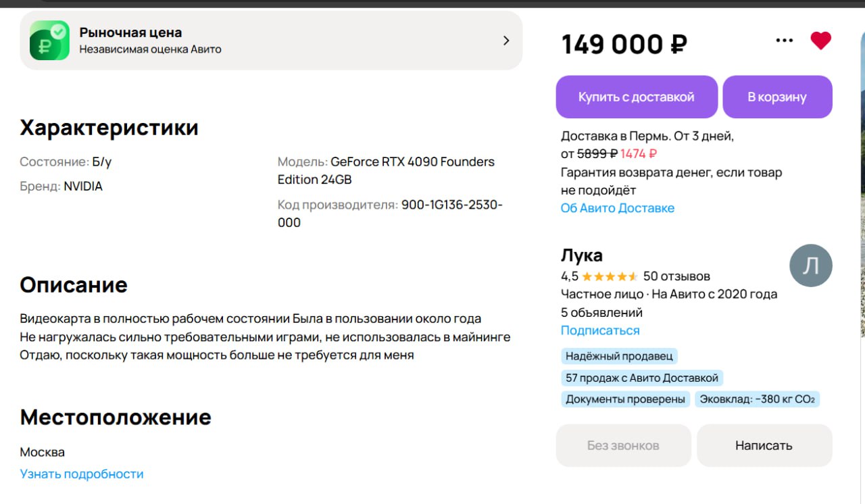
Task: Open the three-dots more options menu
Action: (785, 41)
